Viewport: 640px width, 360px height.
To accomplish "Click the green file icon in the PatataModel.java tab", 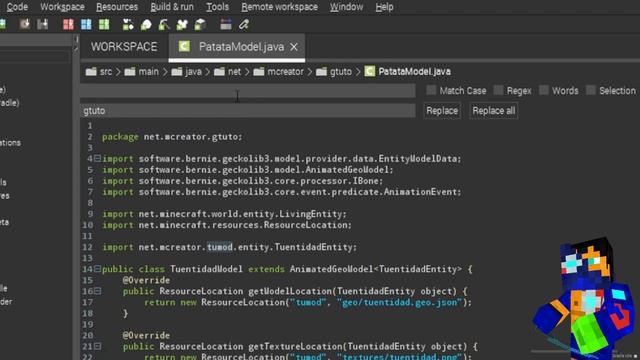I will (x=184, y=47).
